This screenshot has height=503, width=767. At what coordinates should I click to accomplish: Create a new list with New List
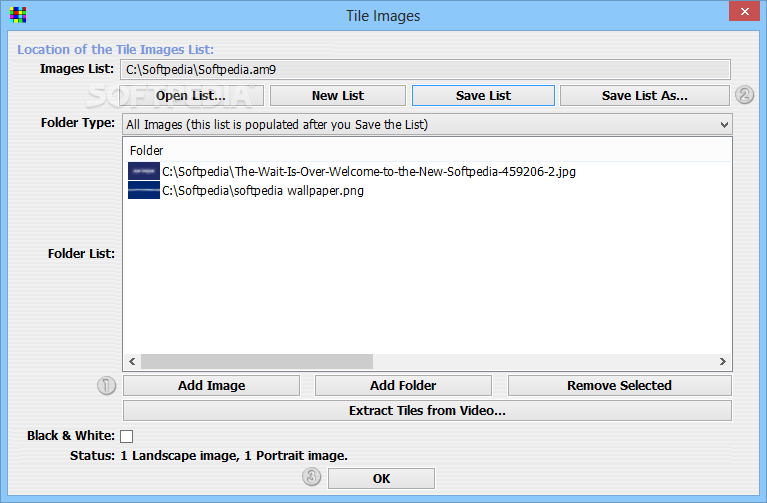click(x=338, y=95)
